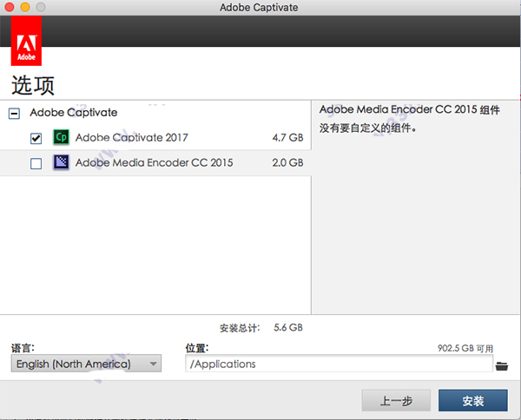
Task: Select the Adobe Captivate 2017 row text
Action: tap(132, 137)
